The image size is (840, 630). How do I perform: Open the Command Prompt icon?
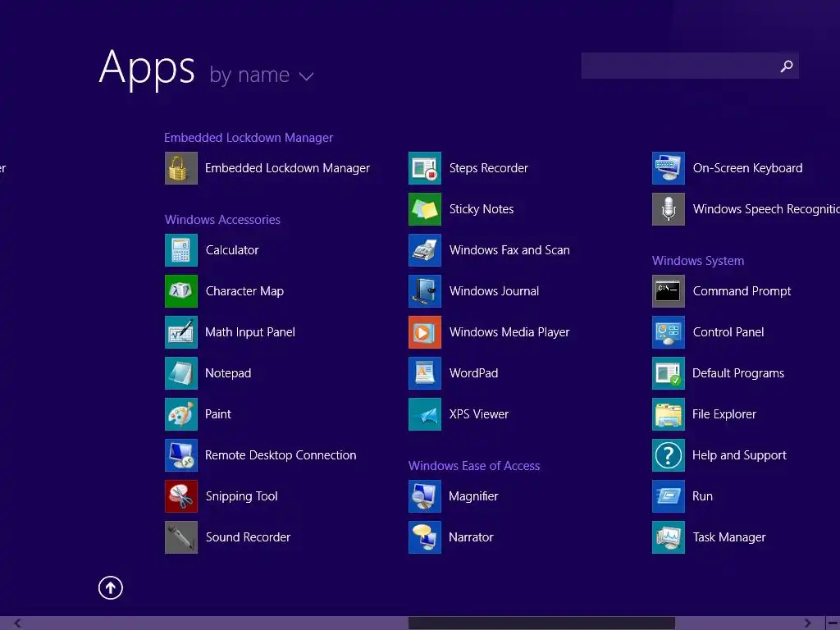[x=669, y=291]
